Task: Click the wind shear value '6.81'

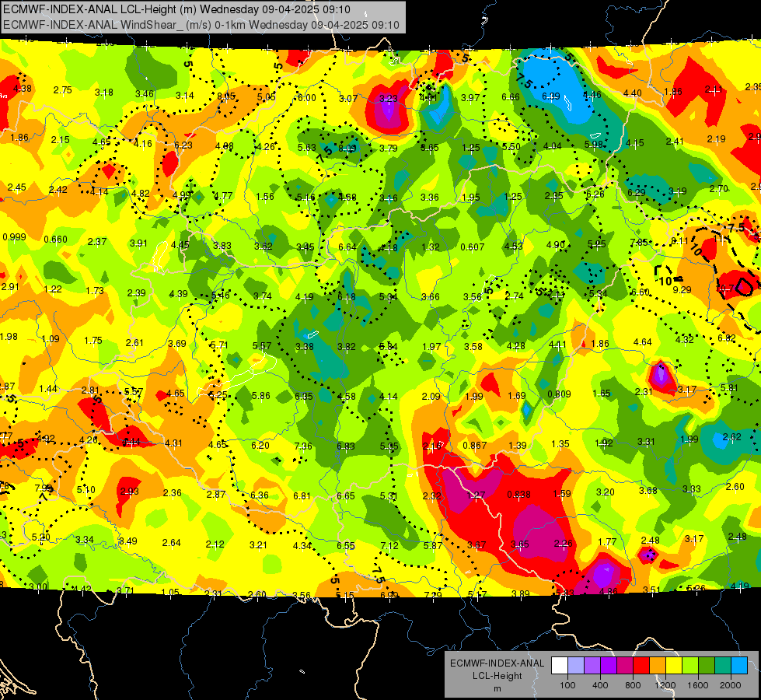Action: coord(302,496)
